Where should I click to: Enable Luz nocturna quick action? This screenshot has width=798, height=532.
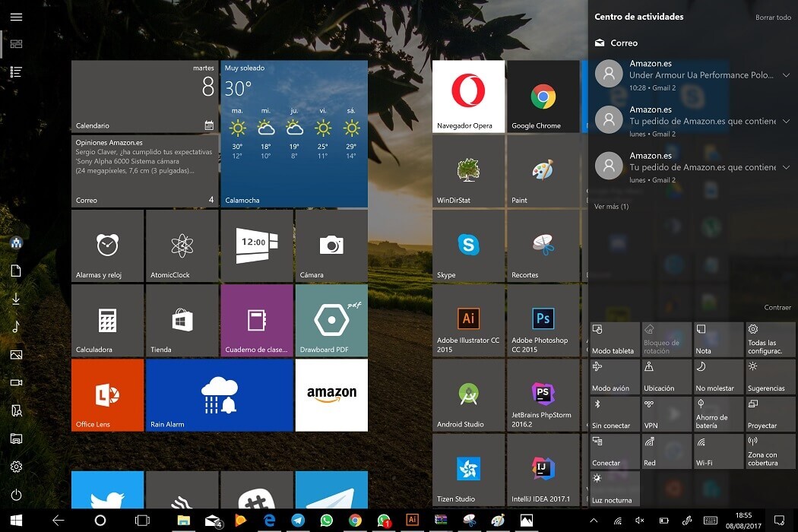coord(615,489)
